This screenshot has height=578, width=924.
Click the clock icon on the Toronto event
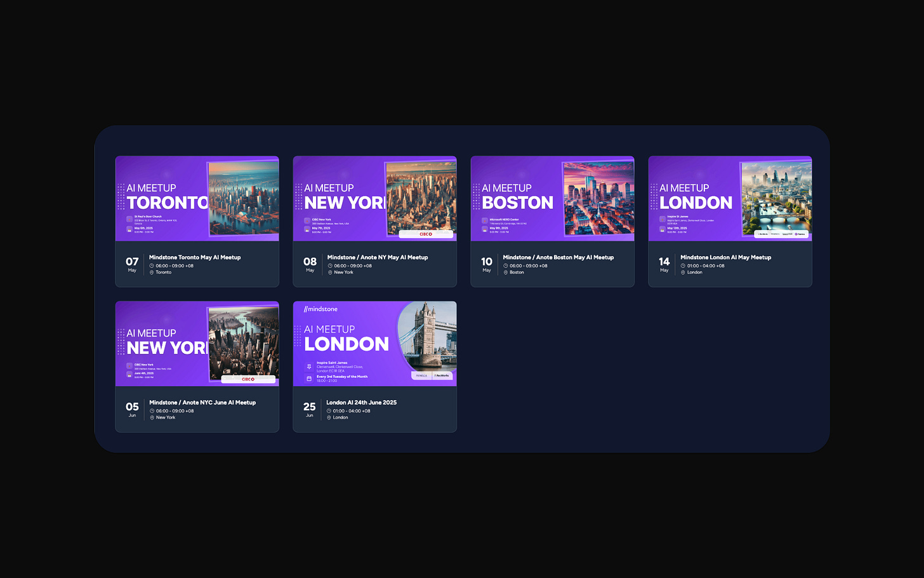pyautogui.click(x=152, y=266)
